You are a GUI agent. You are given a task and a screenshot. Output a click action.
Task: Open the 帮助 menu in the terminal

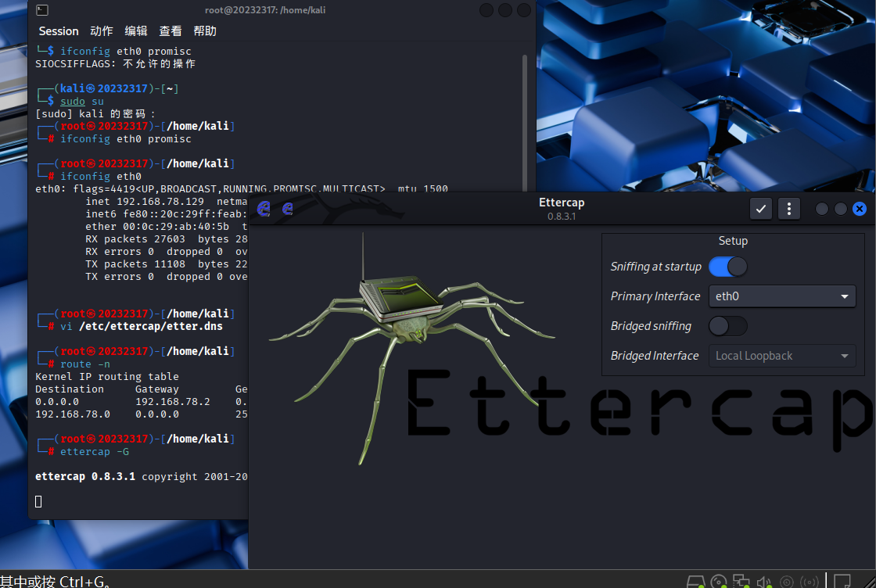[x=205, y=31]
